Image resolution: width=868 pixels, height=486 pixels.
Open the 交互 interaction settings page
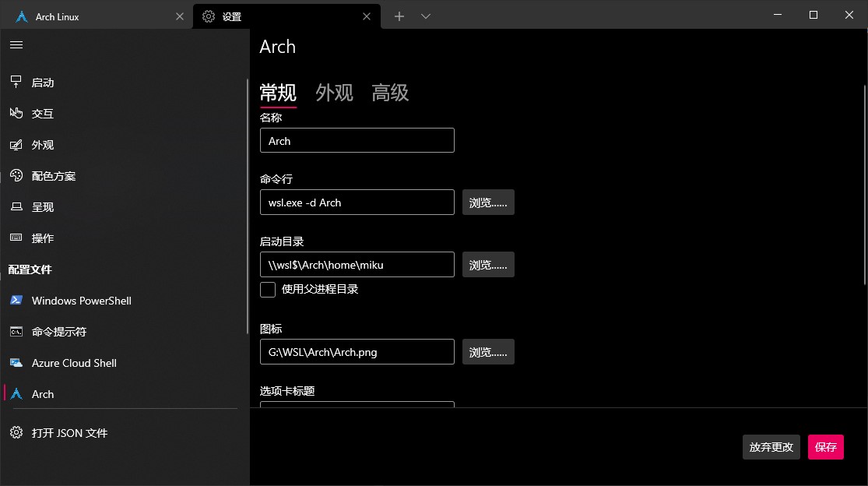tap(124, 113)
